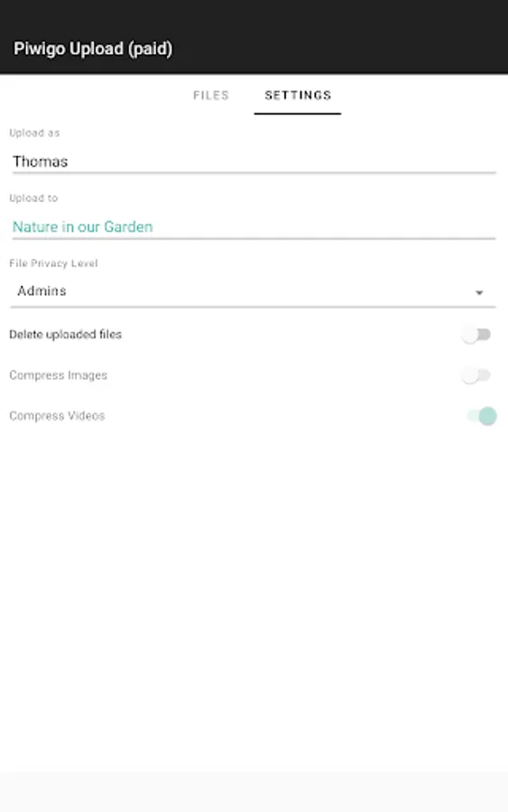Select the SETTINGS tab
This screenshot has width=508, height=812.
tap(298, 96)
